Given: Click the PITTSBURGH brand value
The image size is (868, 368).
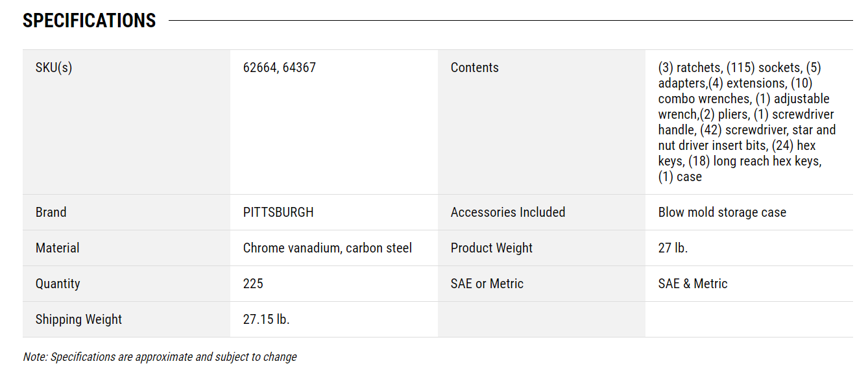Looking at the screenshot, I should click(x=278, y=212).
